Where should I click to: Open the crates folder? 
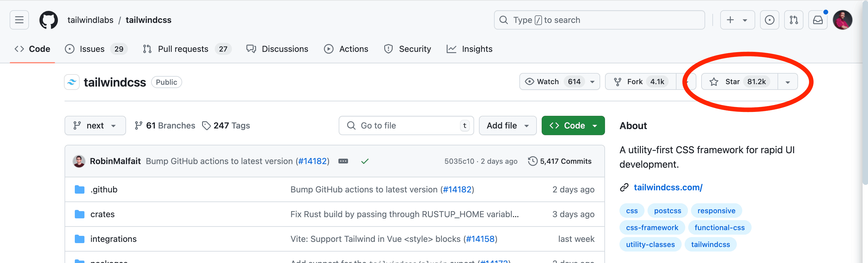[x=103, y=214]
